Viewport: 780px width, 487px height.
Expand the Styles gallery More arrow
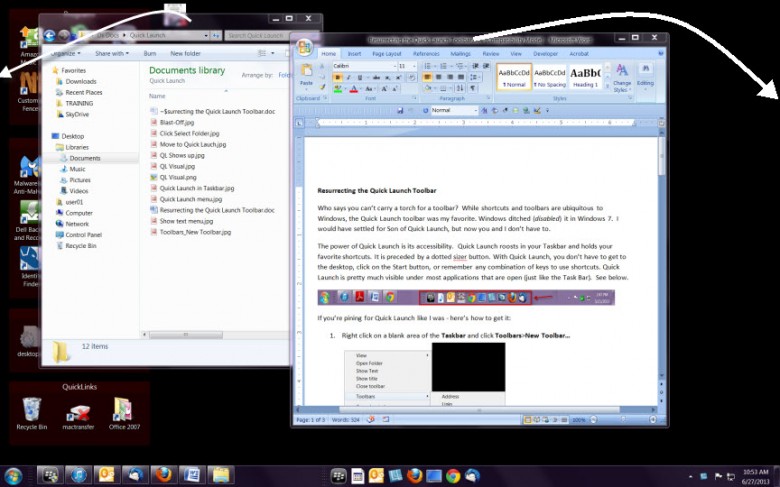click(607, 87)
